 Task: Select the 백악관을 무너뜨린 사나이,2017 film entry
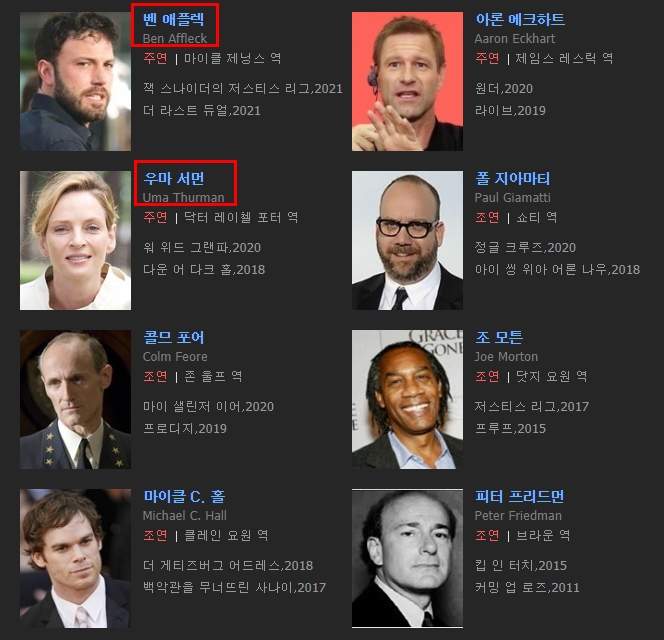pos(234,587)
